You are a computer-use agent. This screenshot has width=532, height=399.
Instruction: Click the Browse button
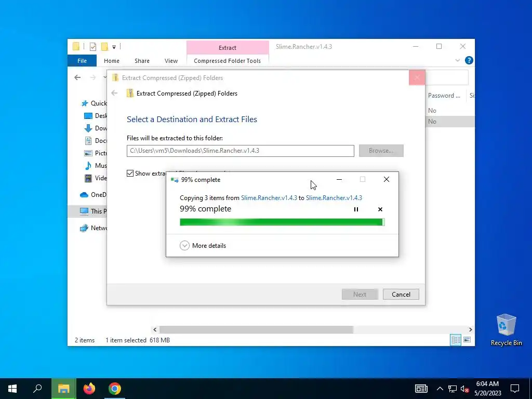[x=381, y=151]
